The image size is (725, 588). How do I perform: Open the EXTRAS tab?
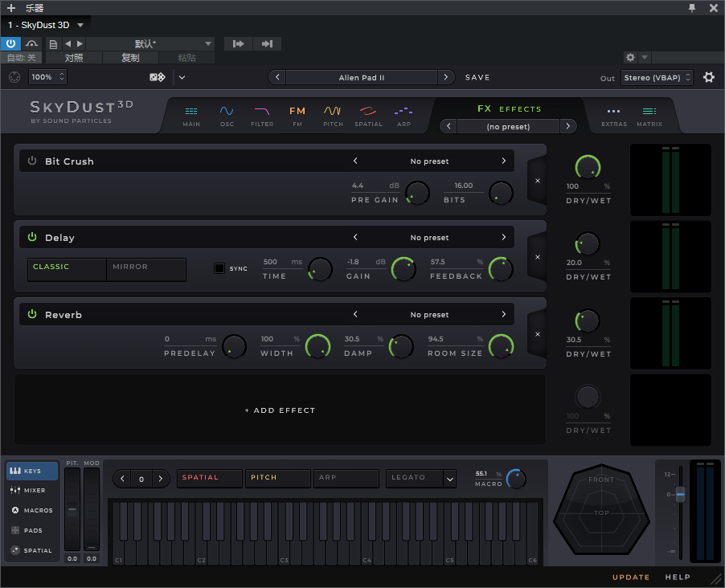point(614,116)
